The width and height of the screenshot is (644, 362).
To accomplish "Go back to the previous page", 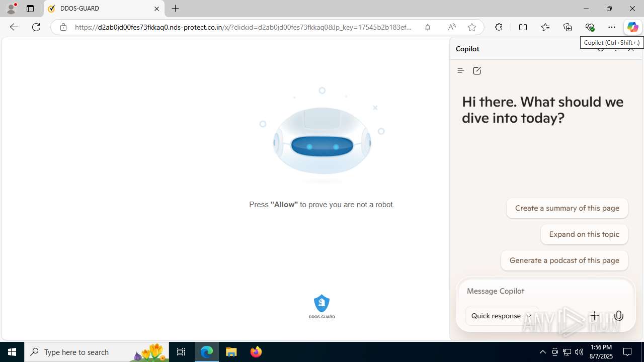I will [14, 27].
